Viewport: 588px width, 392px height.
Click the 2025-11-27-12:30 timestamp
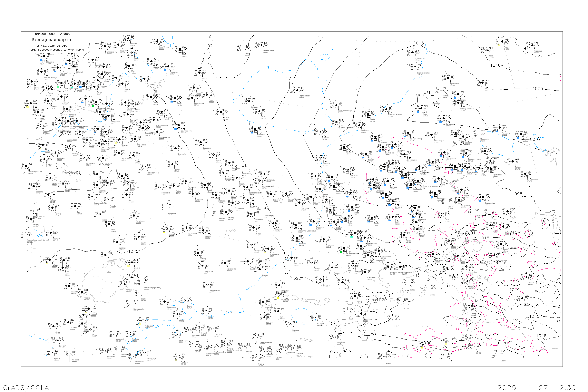536,387
